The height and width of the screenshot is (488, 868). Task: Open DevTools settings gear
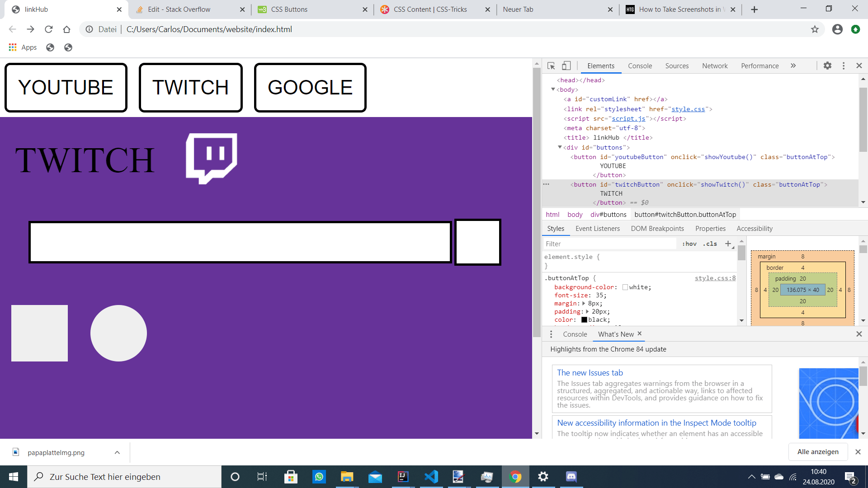coord(827,66)
